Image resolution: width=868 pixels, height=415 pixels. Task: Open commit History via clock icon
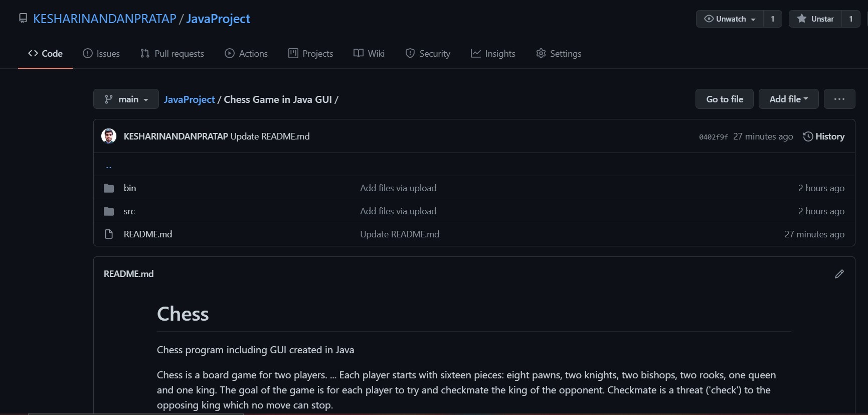(x=808, y=136)
